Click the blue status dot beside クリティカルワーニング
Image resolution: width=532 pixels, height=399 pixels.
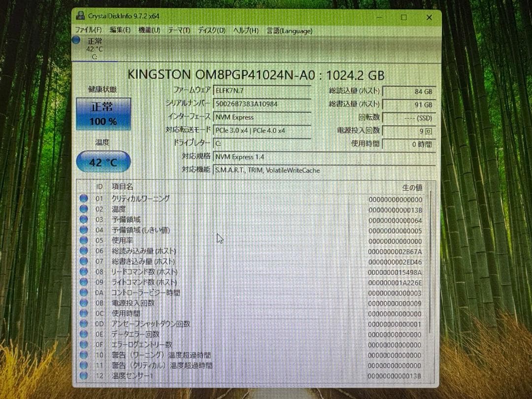[x=83, y=199]
